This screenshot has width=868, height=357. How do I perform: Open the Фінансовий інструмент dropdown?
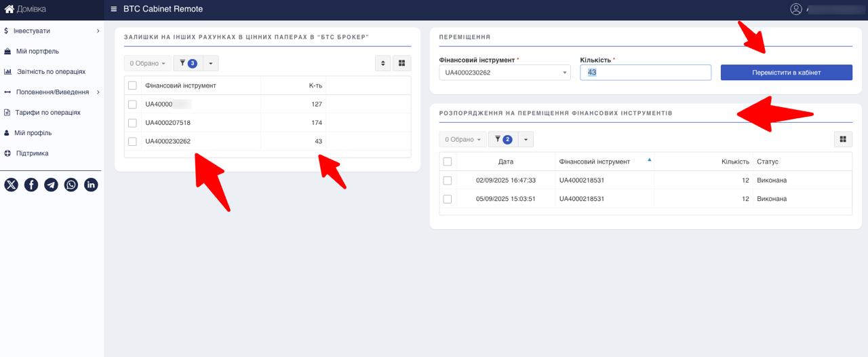click(505, 73)
